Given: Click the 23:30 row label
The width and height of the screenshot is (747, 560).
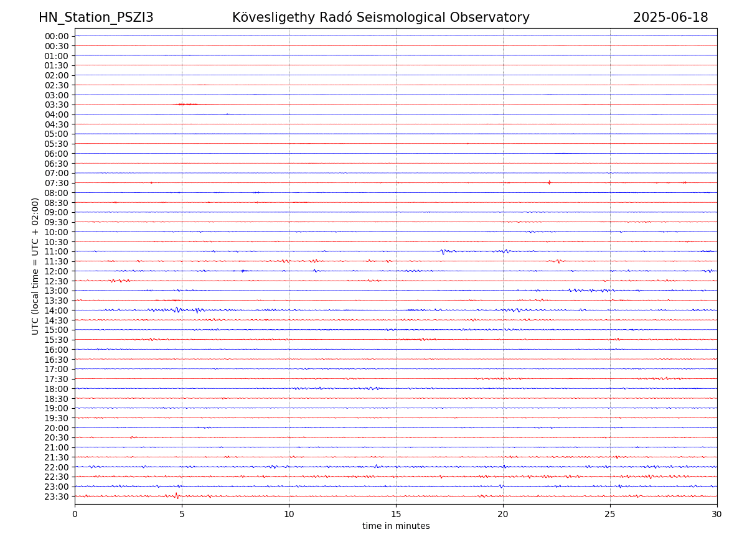Looking at the screenshot, I should click(x=56, y=497).
